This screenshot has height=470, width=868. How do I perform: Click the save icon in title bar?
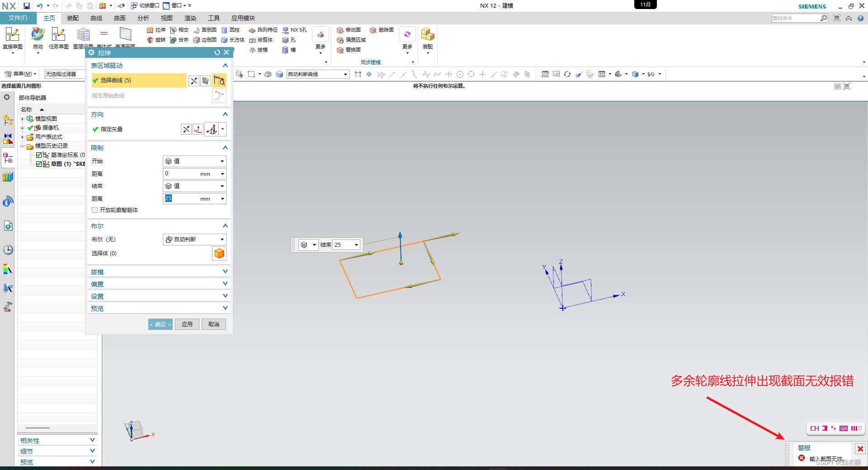point(27,6)
